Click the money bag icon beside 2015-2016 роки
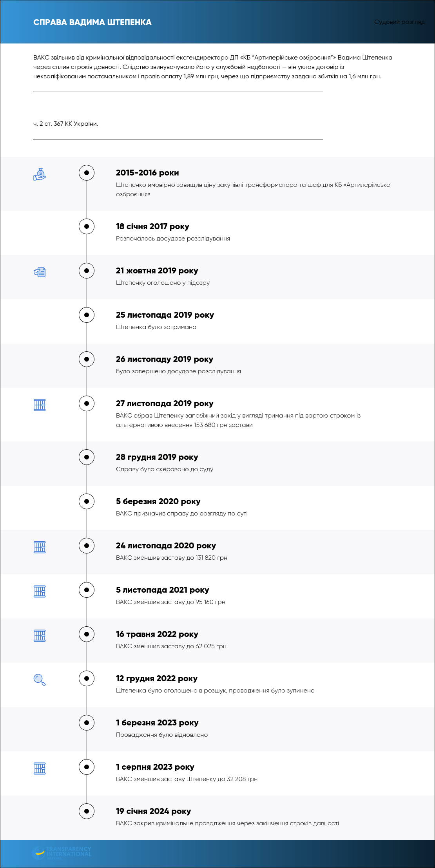 coord(40,174)
